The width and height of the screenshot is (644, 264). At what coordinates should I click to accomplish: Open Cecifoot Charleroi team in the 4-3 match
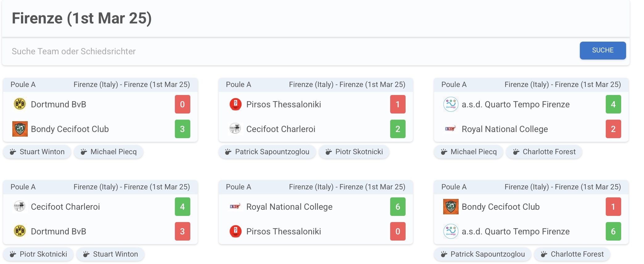pyautogui.click(x=65, y=207)
